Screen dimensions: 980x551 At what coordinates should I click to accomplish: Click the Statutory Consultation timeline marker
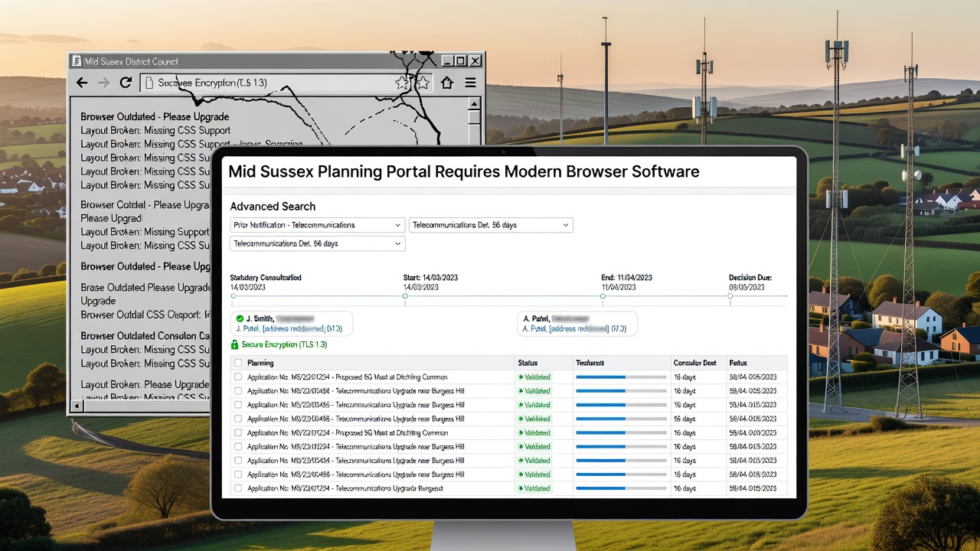pos(234,295)
